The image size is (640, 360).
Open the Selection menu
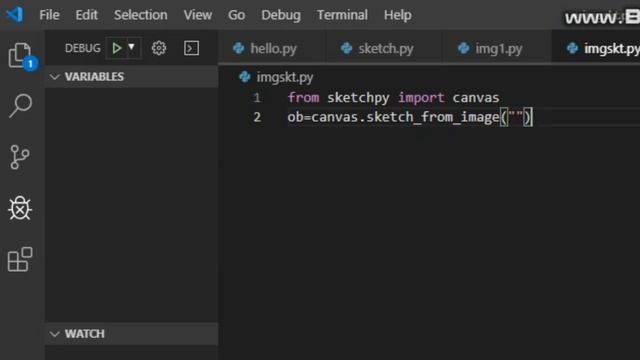click(x=140, y=15)
